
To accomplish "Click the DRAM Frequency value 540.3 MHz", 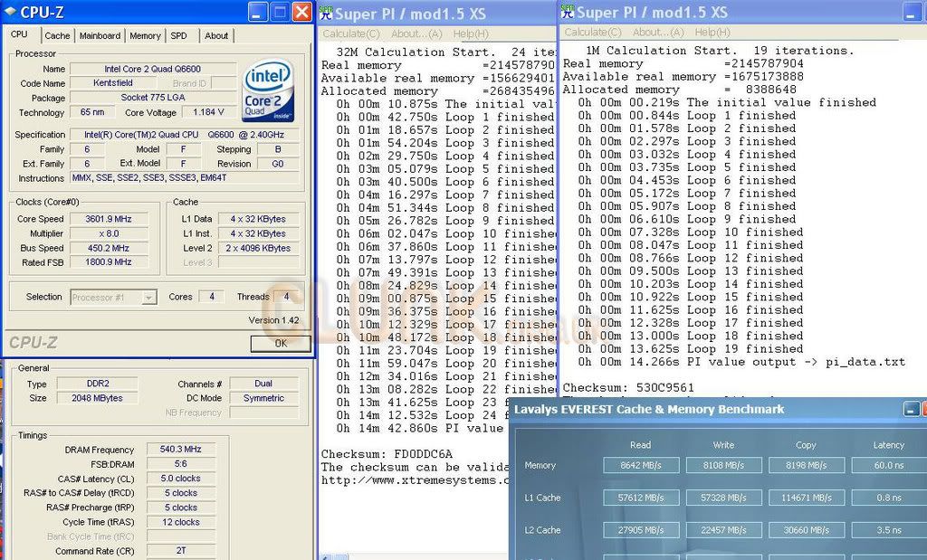I will click(x=181, y=449).
